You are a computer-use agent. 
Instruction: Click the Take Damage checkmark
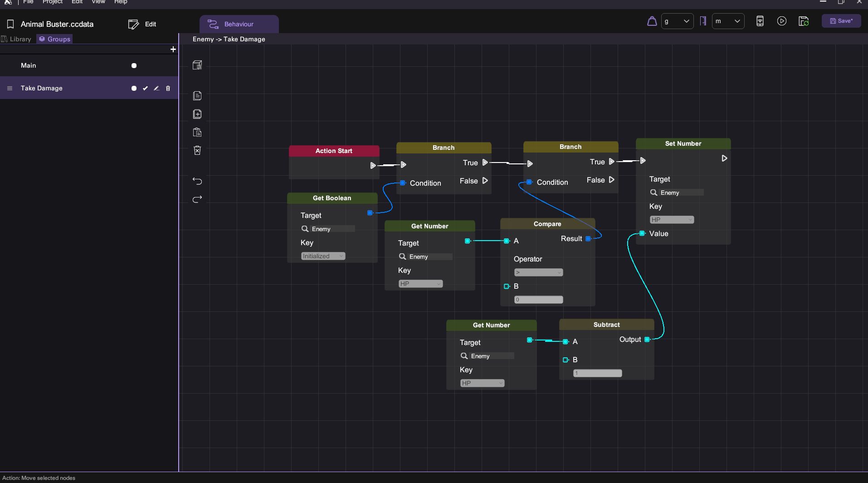145,88
